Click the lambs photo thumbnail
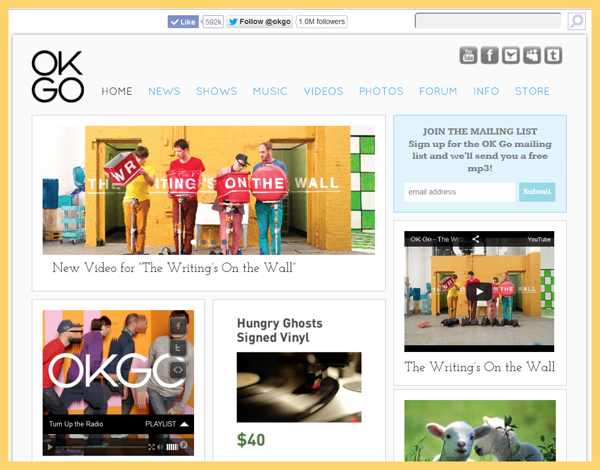This screenshot has width=600, height=470. [480, 431]
